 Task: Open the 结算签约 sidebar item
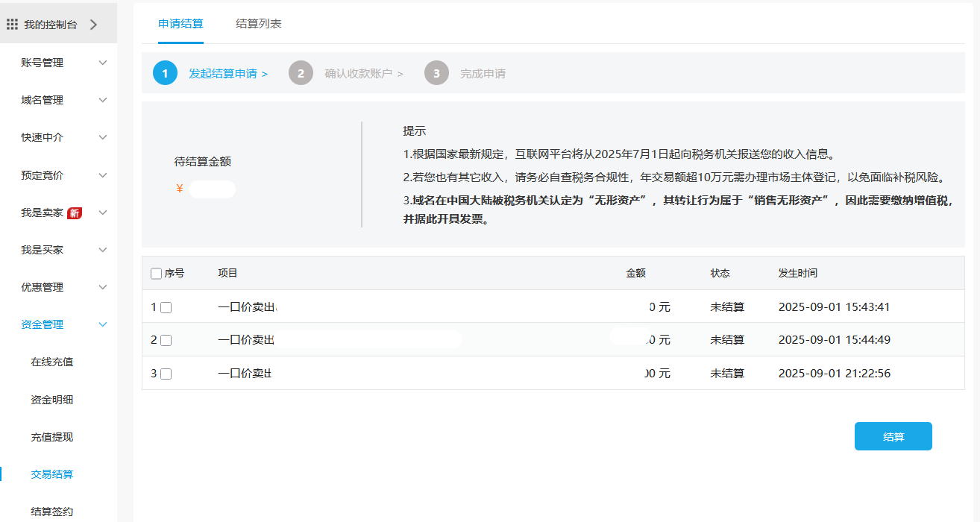(52, 512)
